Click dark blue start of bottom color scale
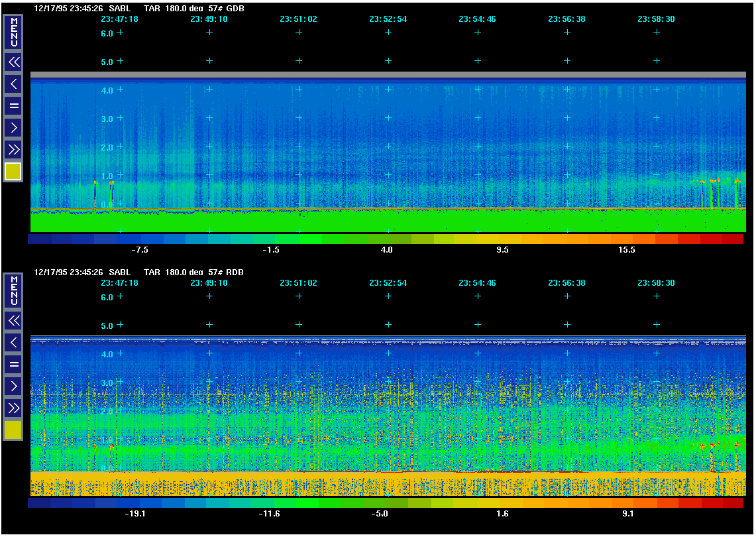Screen dimensions: 756x537 [38, 503]
